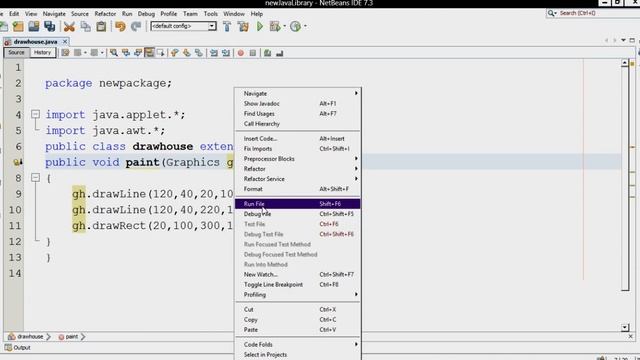
Task: Click the drawhouse breadcrumb item
Action: click(26, 337)
